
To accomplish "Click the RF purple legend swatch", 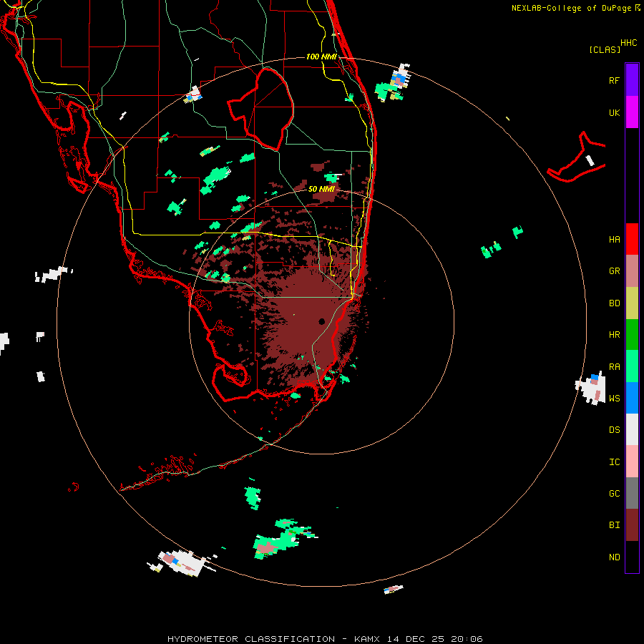I will click(632, 80).
